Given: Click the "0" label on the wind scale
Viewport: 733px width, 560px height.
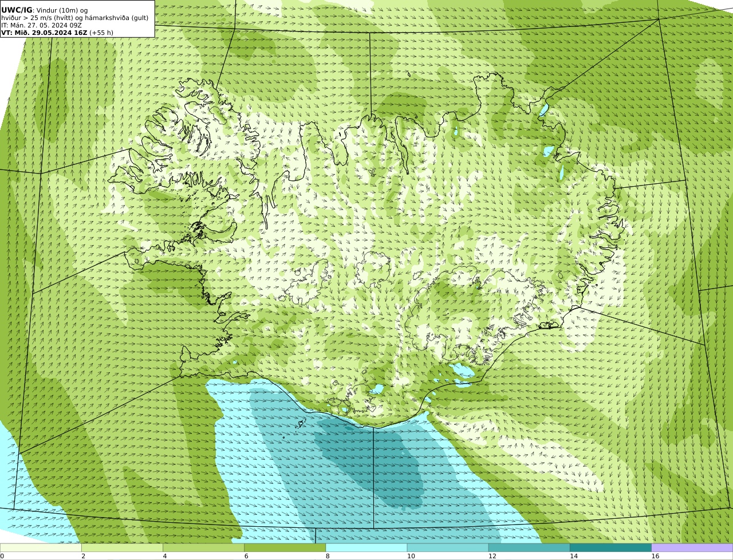Looking at the screenshot, I should point(2,556).
